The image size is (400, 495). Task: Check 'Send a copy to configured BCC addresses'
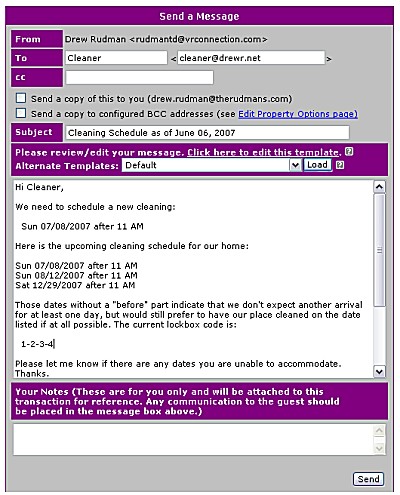pyautogui.click(x=21, y=113)
